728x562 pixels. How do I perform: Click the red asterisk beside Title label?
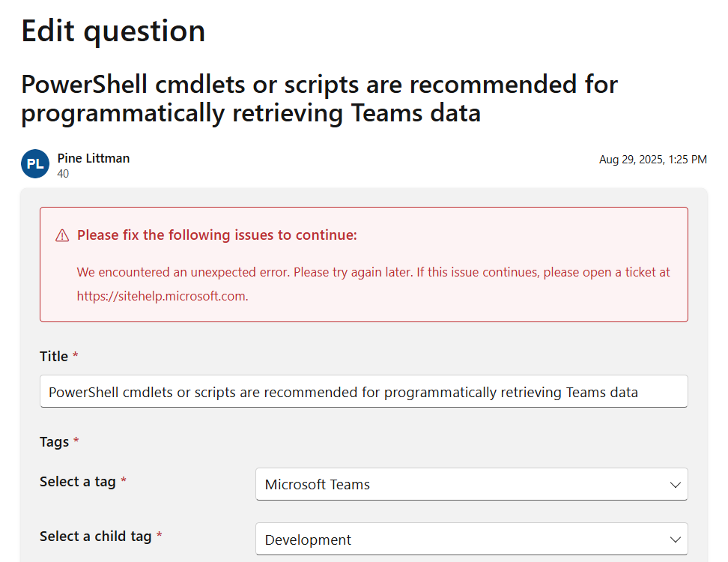76,357
